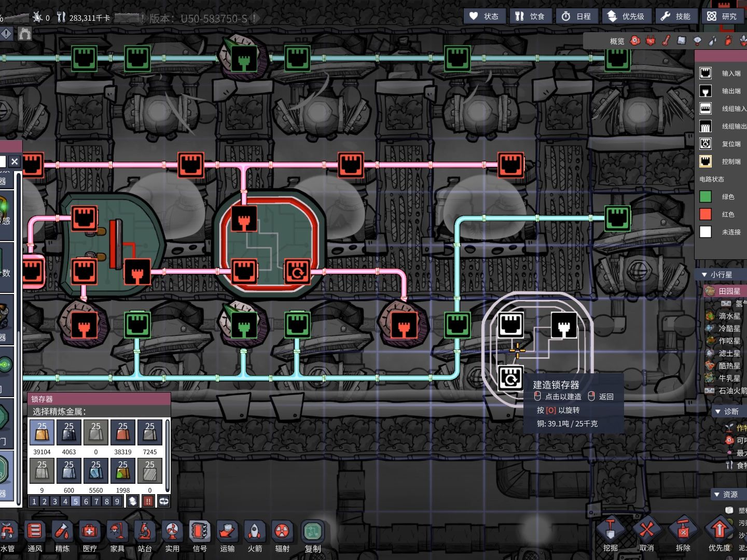Click the white unconnected (未连接) swatch
The image size is (747, 560).
pyautogui.click(x=706, y=232)
